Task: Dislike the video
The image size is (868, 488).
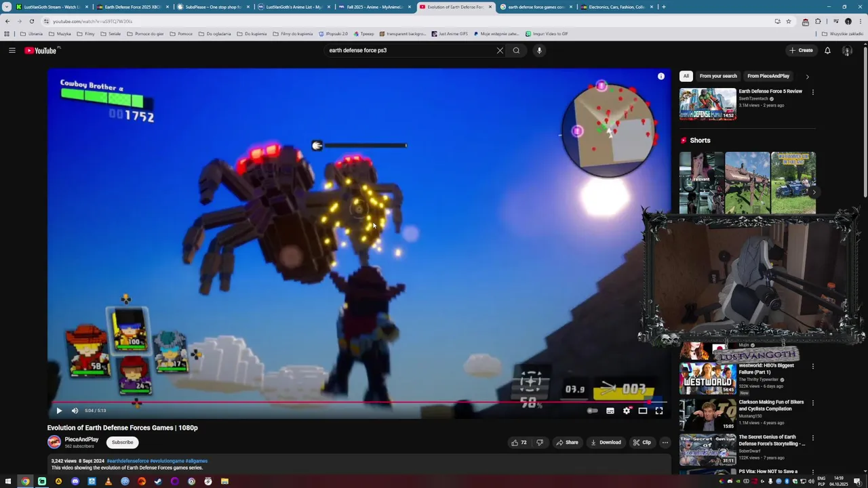Action: pyautogui.click(x=540, y=443)
